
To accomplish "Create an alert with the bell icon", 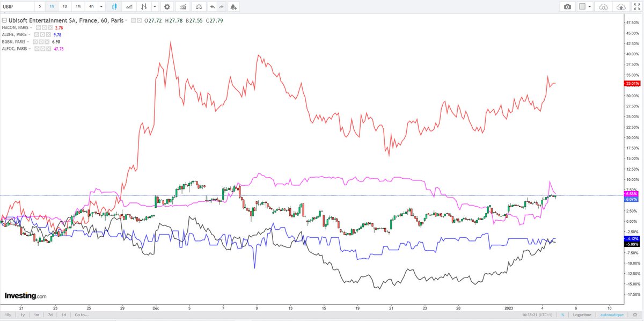I will click(233, 6).
